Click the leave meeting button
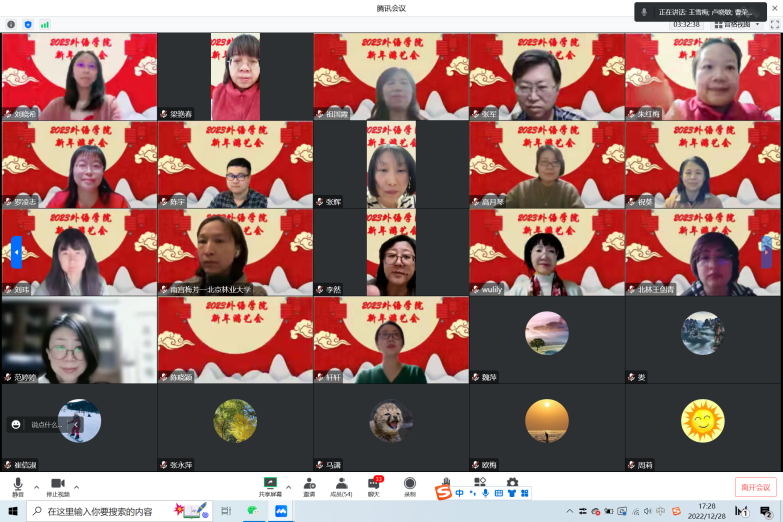The width and height of the screenshot is (783, 522). click(756, 488)
